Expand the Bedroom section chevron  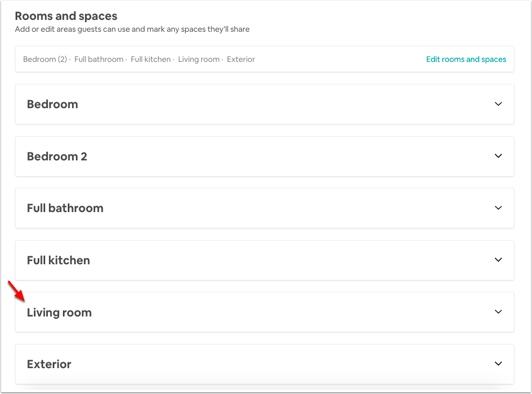[x=498, y=104]
